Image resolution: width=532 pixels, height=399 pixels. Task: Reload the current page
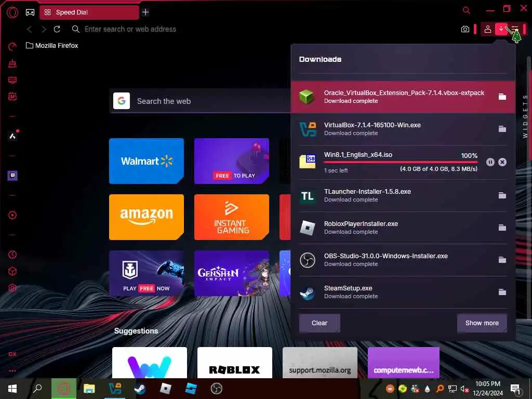(57, 29)
